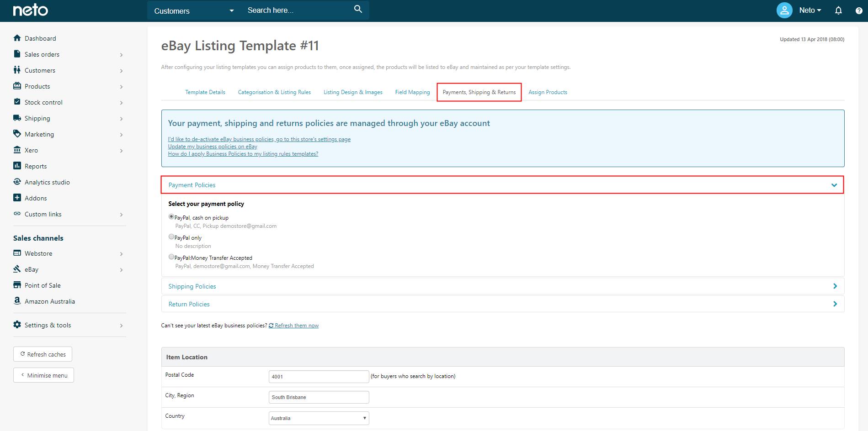Click the de-activate eBay business policies link

pos(259,139)
